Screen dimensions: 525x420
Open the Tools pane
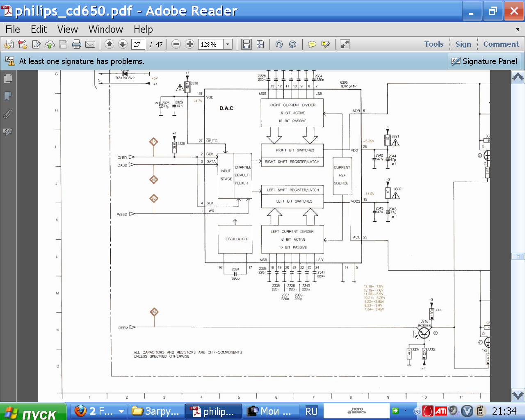click(x=434, y=44)
